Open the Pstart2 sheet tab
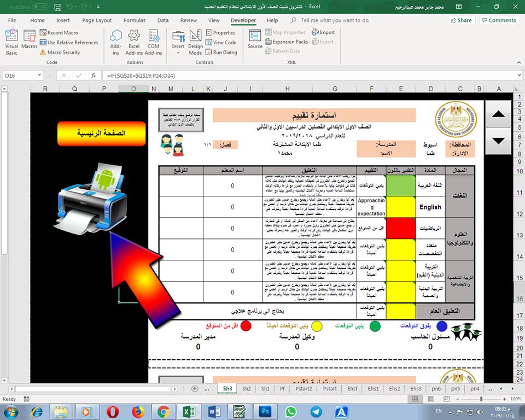Screen dimensions: 525x420 coord(304,388)
